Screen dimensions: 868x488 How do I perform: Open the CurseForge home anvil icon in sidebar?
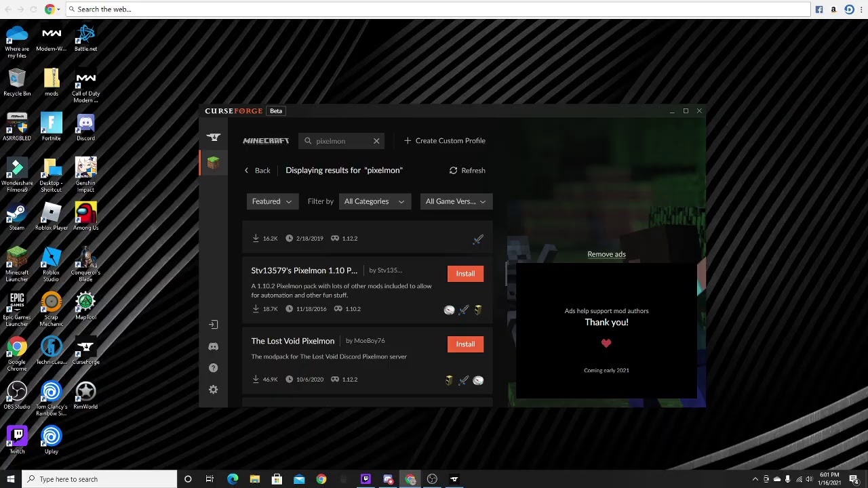(x=214, y=137)
